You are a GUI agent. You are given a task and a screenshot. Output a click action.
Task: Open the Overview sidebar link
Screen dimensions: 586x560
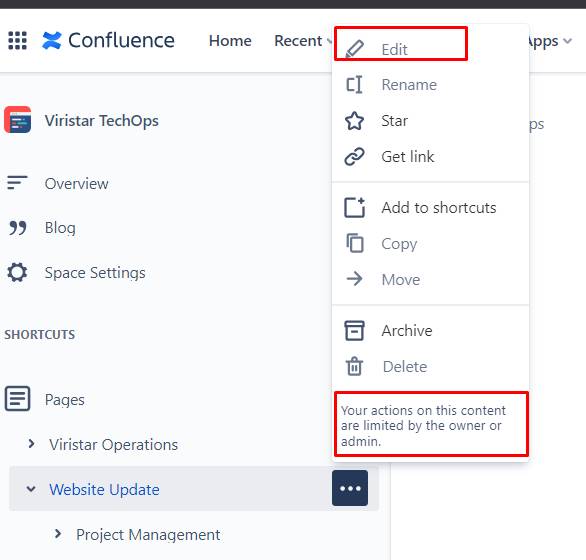coord(77,184)
